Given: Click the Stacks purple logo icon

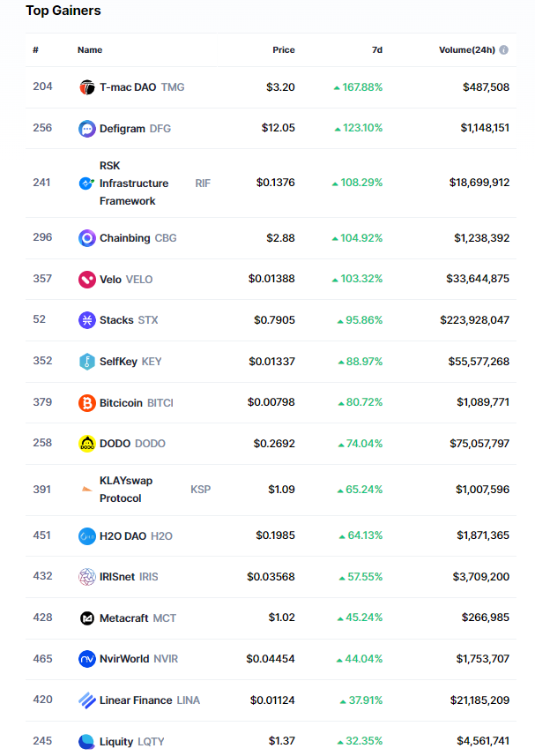Looking at the screenshot, I should [86, 320].
